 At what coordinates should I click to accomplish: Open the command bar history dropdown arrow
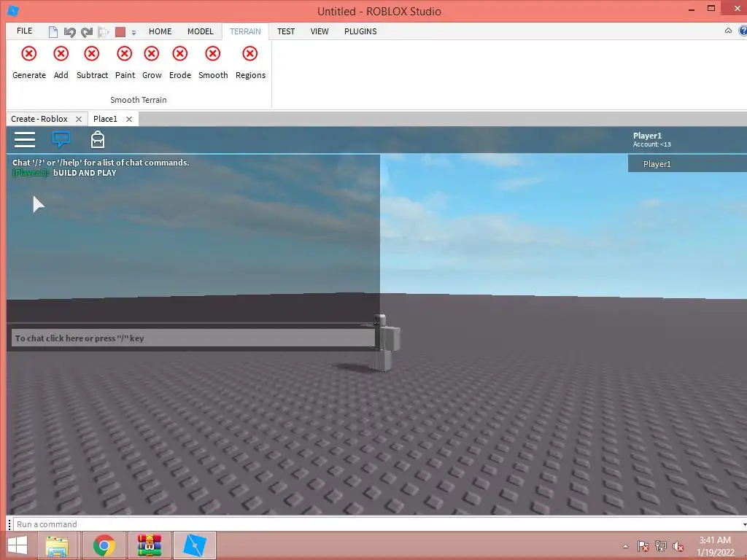point(744,524)
